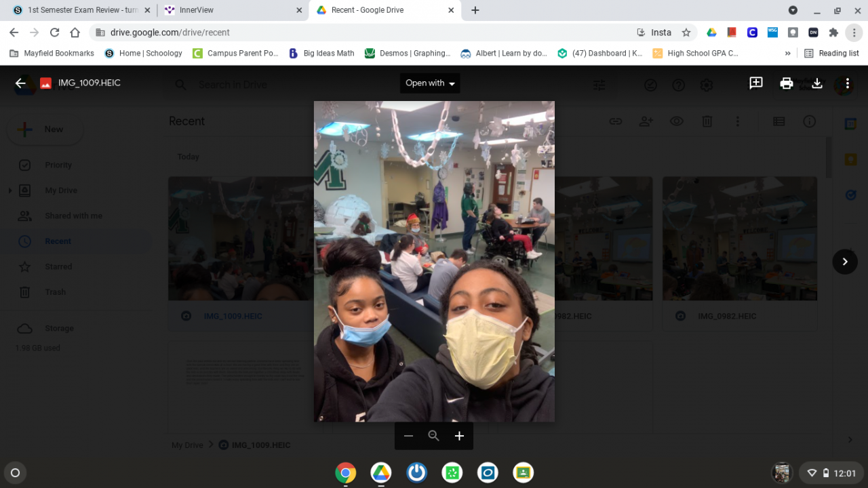Close the image preview with back arrow

tap(20, 83)
